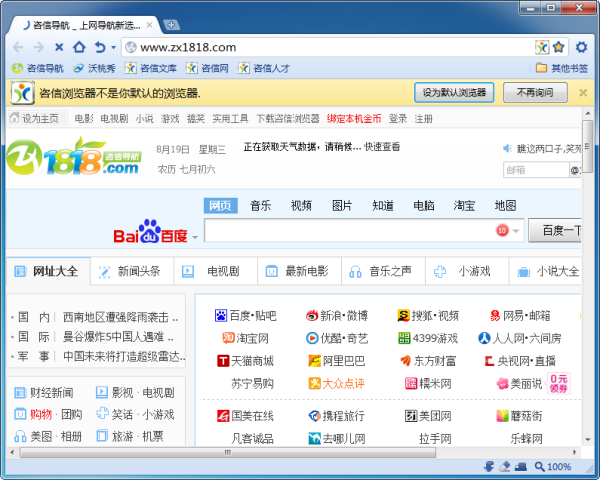Screen dimensions: 600x480
Task: Close the 咨信导航 tab
Action: (x=149, y=25)
